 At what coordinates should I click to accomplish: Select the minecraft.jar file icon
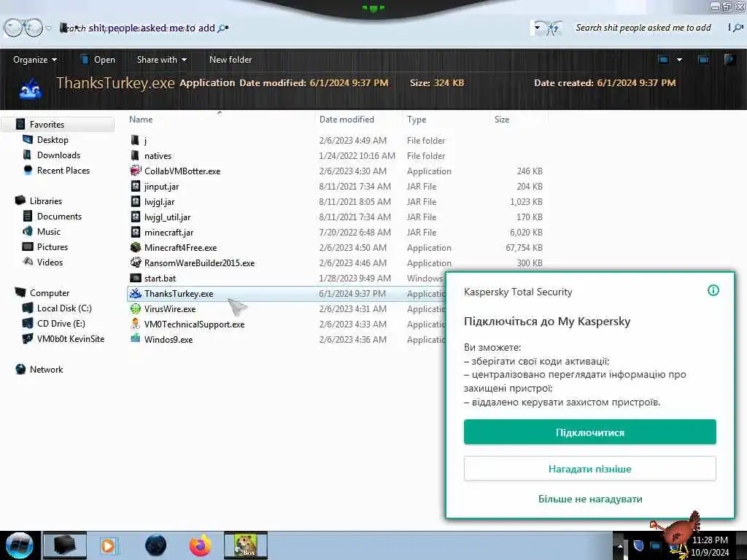[x=136, y=232]
